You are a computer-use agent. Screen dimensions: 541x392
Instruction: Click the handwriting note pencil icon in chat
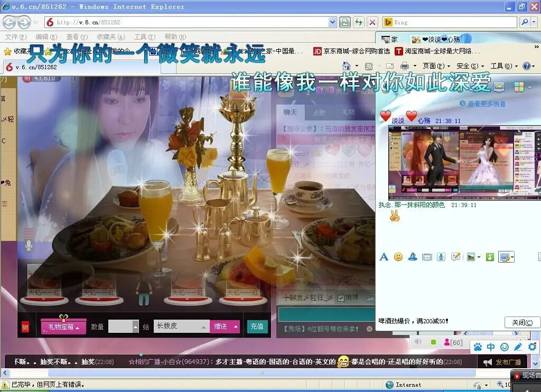tap(455, 257)
